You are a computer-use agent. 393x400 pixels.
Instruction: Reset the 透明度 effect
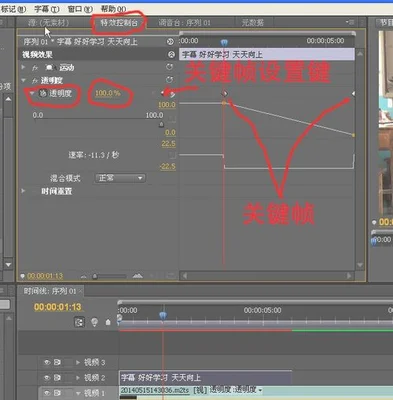[x=170, y=80]
